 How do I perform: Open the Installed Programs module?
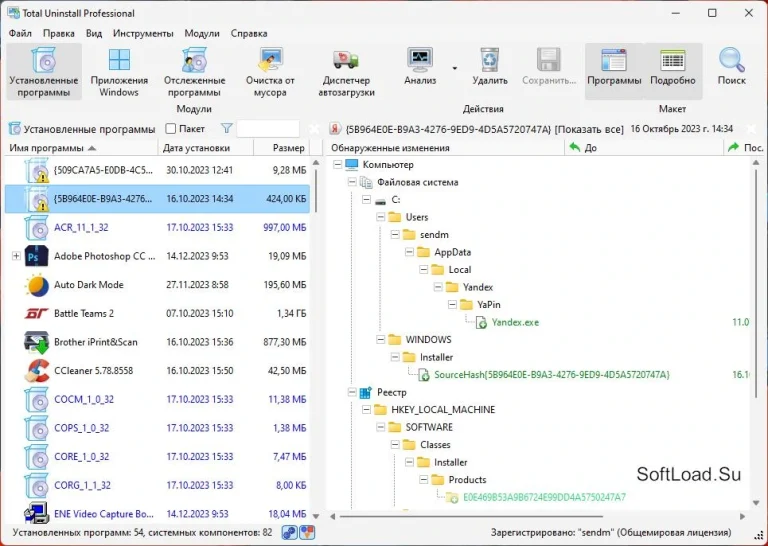44,72
